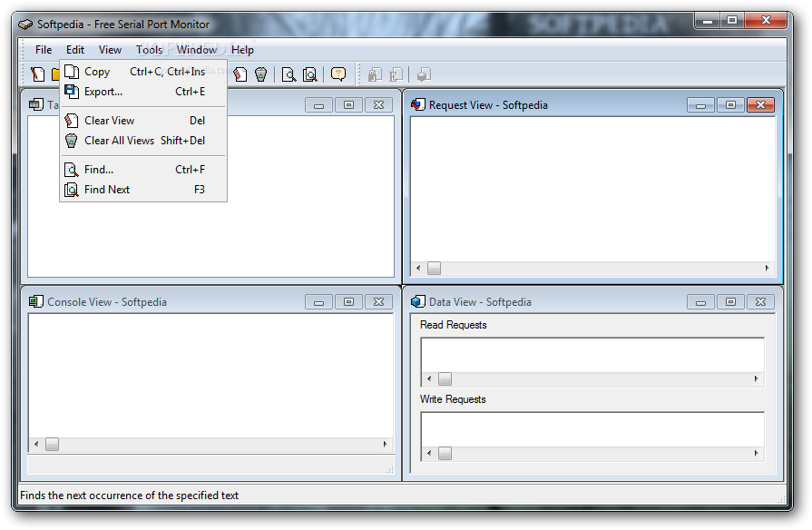Open the Help menu
The image size is (812, 530).
pyautogui.click(x=242, y=50)
